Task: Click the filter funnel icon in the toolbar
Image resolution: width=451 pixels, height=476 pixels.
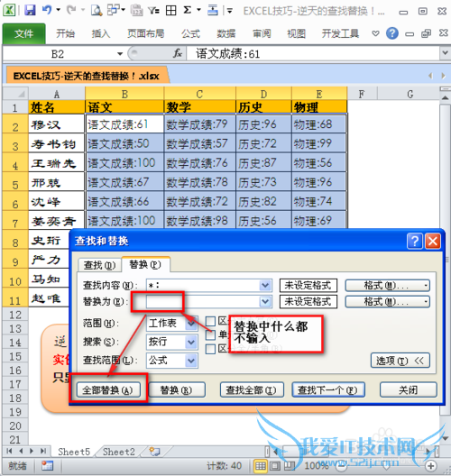Action: tap(153, 11)
